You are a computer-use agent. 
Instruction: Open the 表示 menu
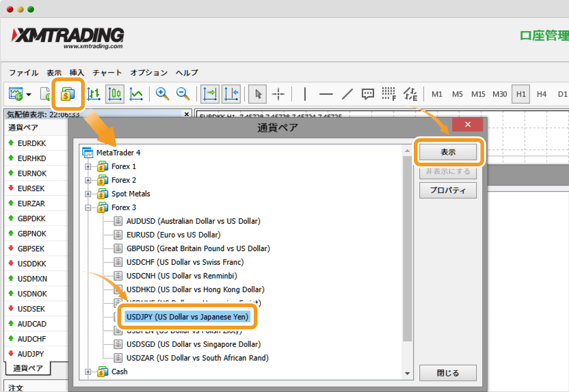click(54, 73)
